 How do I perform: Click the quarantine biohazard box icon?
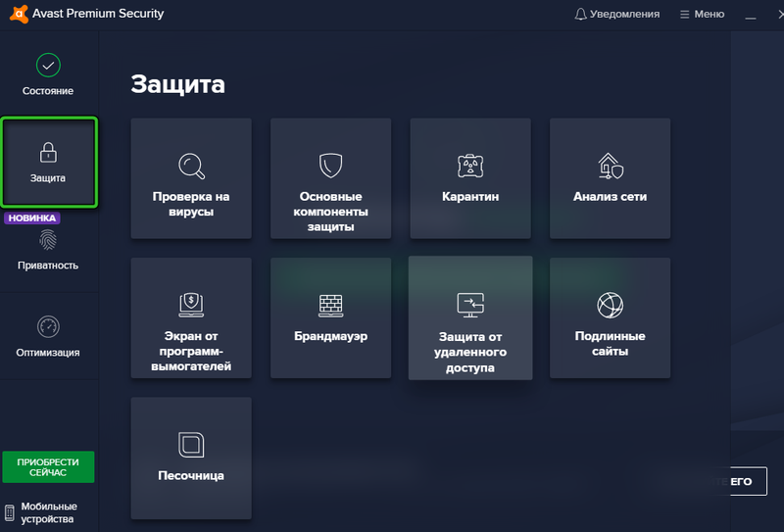pos(470,166)
